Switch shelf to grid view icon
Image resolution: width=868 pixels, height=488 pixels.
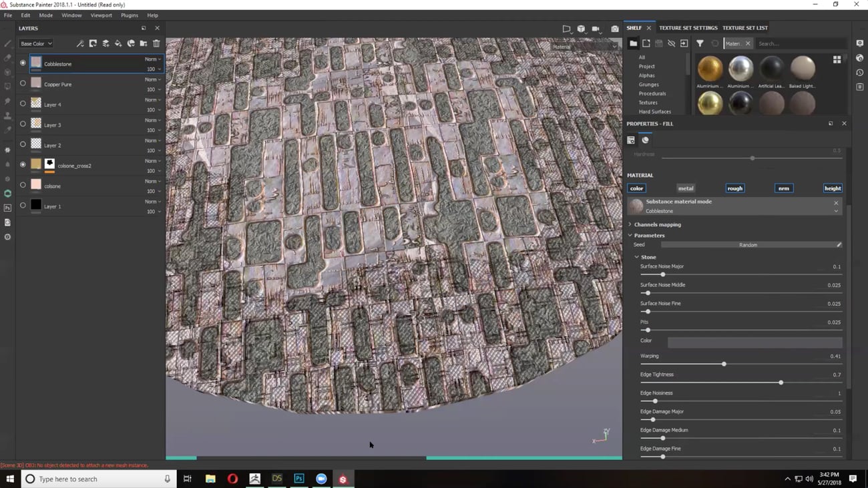point(837,59)
